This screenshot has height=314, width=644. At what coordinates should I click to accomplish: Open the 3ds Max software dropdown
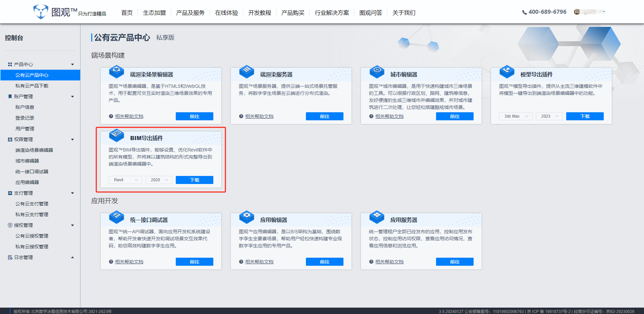pos(516,116)
